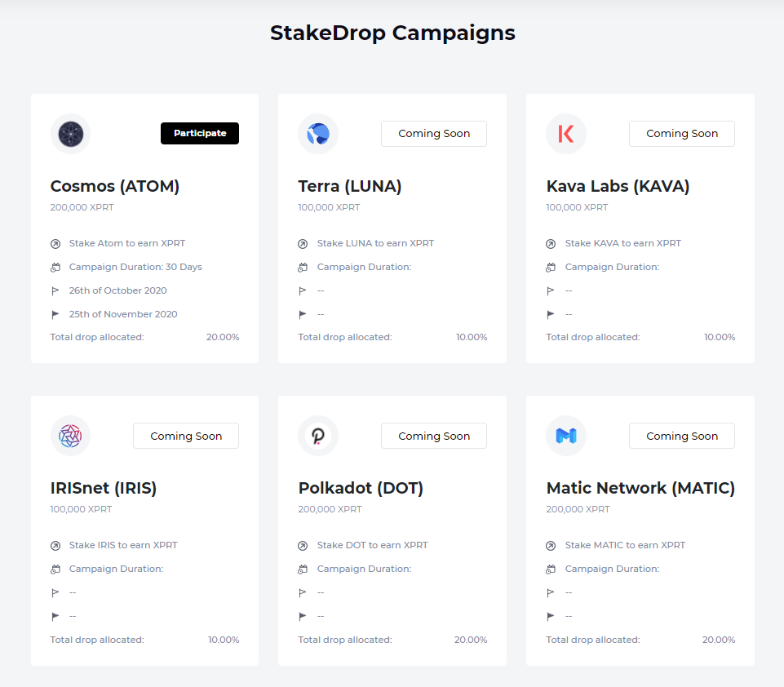Image resolution: width=784 pixels, height=687 pixels.
Task: Click Coming Soon on Terra (LUNA) card
Action: coord(434,134)
